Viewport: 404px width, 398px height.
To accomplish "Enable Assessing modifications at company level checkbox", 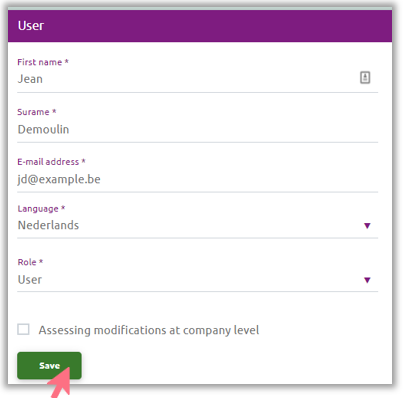I will [23, 329].
